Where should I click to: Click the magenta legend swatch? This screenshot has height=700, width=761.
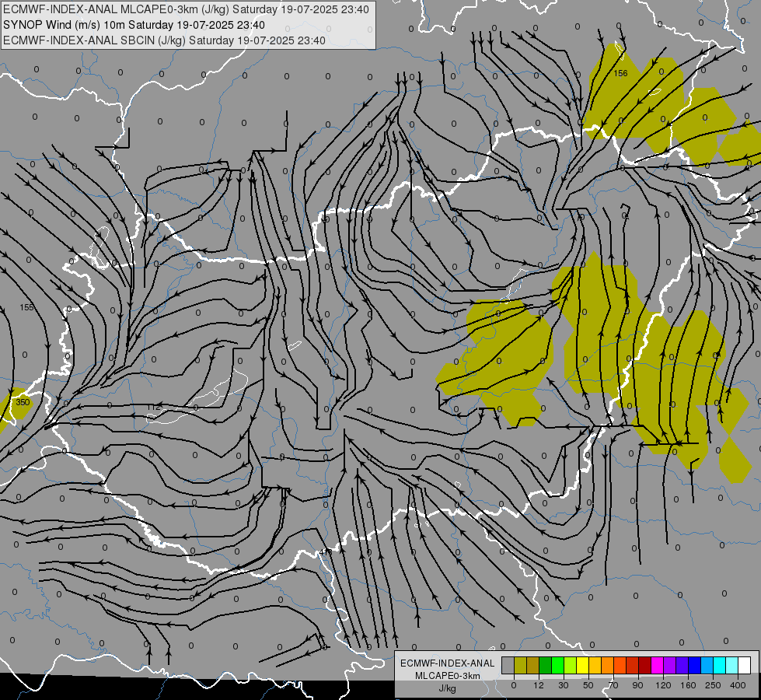658,665
